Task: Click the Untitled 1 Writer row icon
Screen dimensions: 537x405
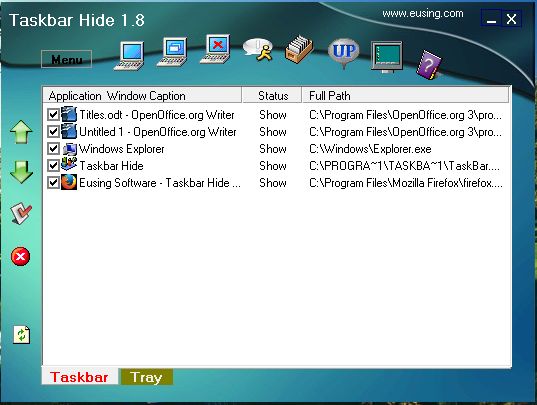Action: 69,131
